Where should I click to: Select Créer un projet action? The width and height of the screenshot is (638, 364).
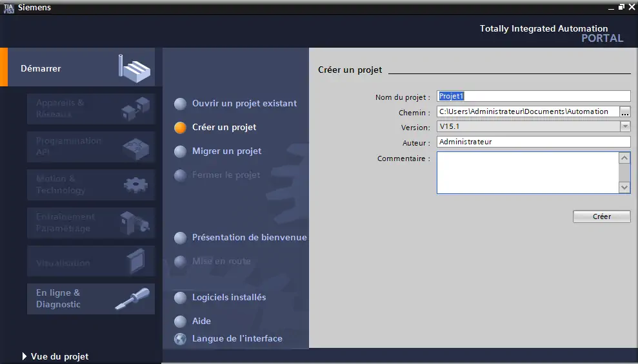click(x=224, y=127)
